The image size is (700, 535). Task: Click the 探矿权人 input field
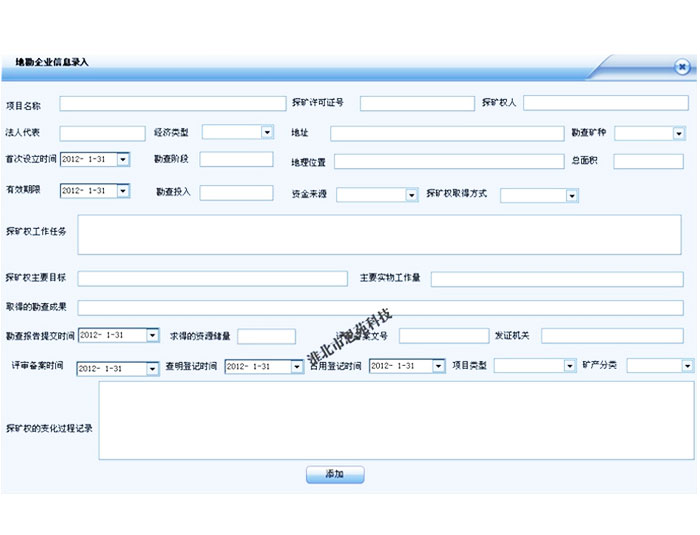[605, 103]
